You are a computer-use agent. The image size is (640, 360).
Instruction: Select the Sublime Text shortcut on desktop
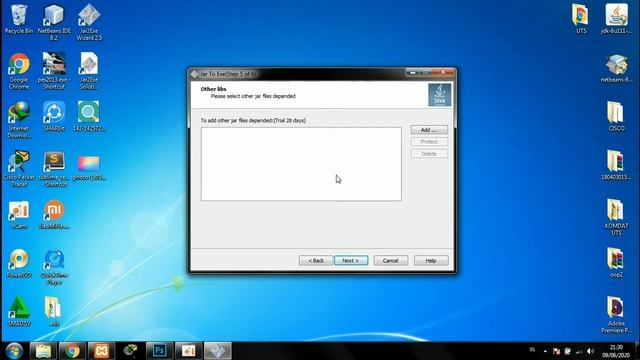[55, 169]
